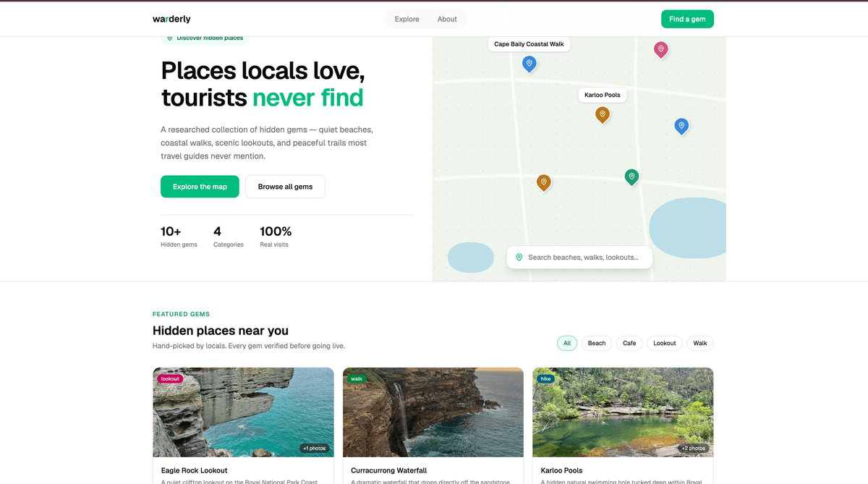Screen dimensions: 868x484
Task: Click the 10+ Hidden gems stat
Action: point(179,237)
